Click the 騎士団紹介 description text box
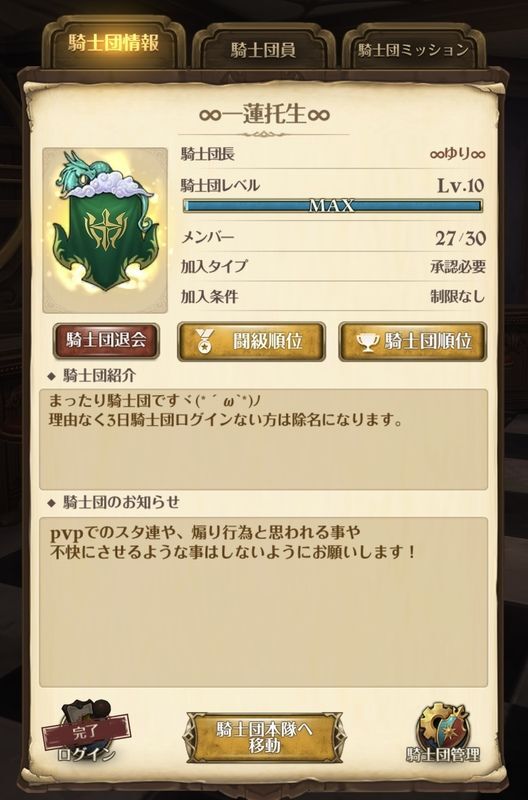This screenshot has height=800, width=528. click(263, 439)
